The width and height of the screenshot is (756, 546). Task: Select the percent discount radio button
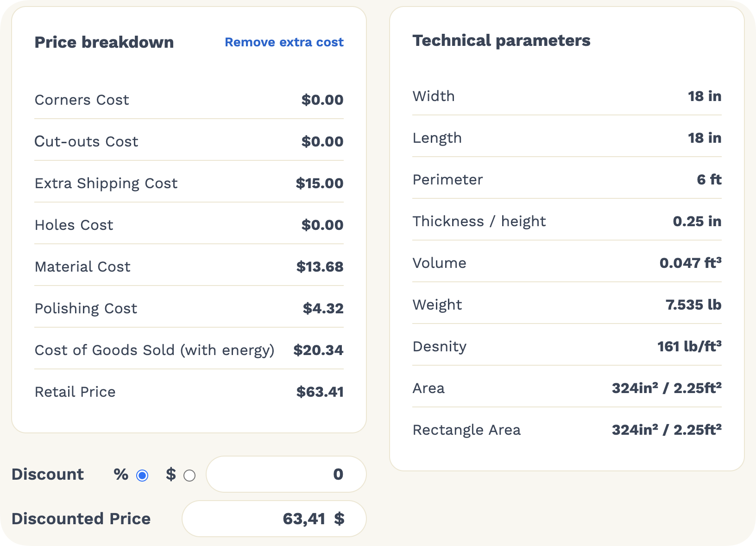[x=142, y=476]
